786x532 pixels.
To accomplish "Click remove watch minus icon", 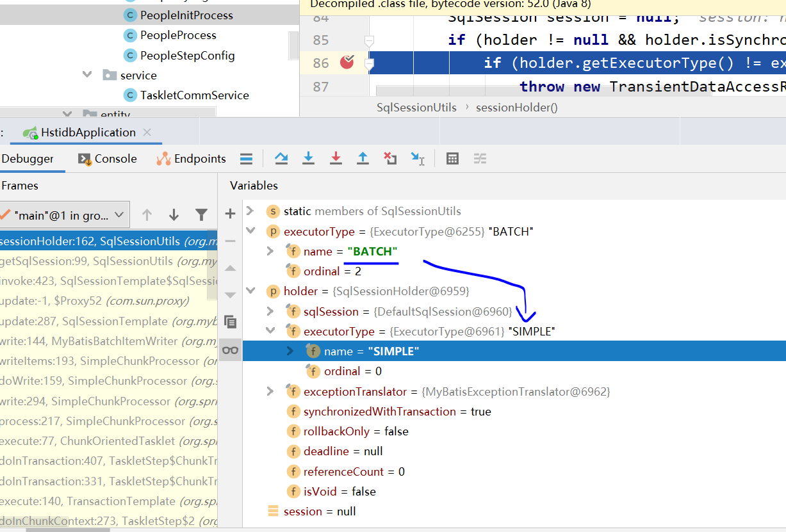I will tap(231, 241).
